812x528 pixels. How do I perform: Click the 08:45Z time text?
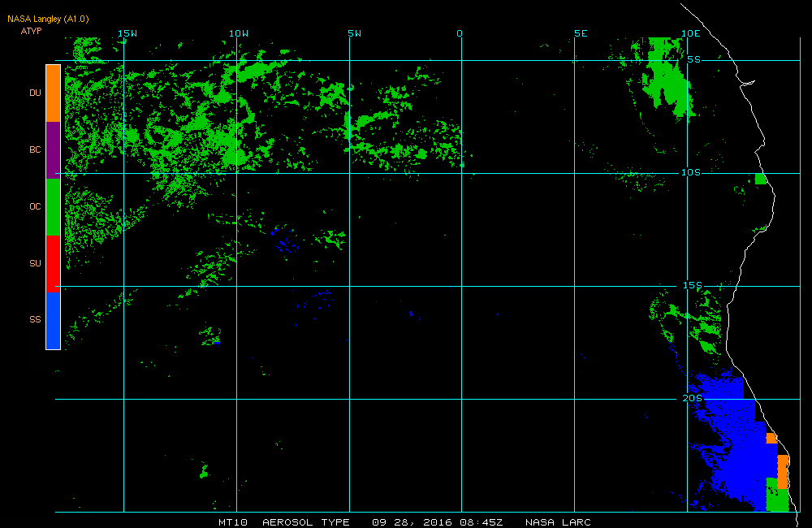point(481,522)
